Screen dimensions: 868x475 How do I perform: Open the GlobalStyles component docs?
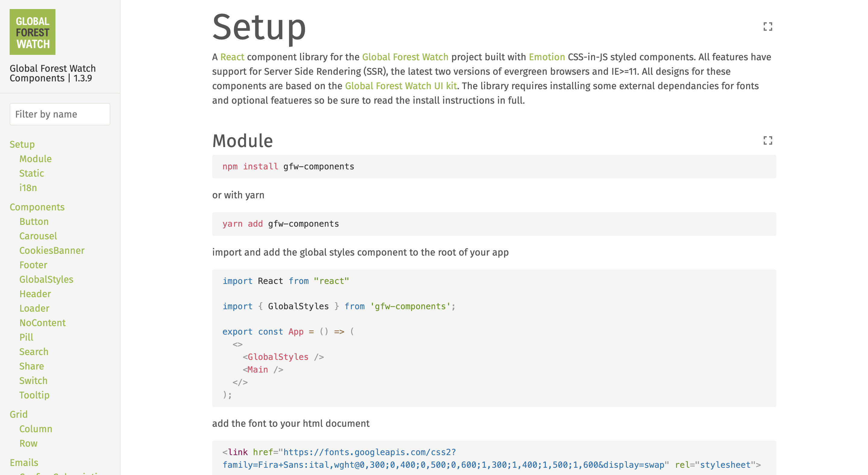pyautogui.click(x=46, y=279)
